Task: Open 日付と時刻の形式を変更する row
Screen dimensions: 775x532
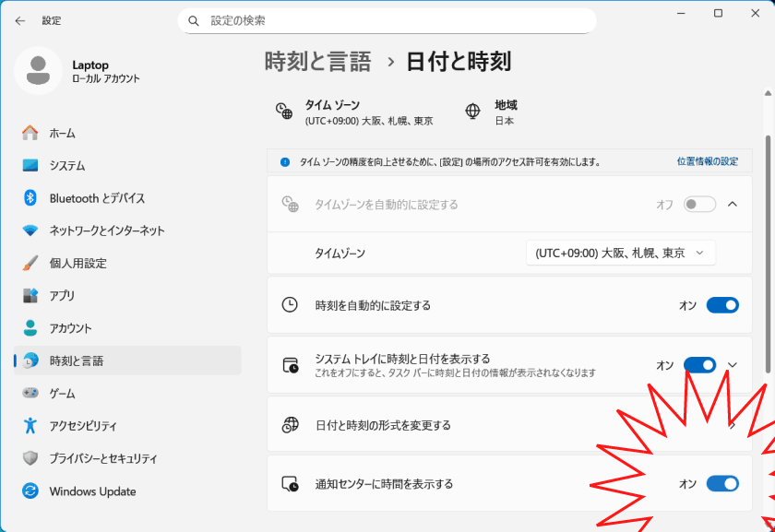Action: coord(509,425)
